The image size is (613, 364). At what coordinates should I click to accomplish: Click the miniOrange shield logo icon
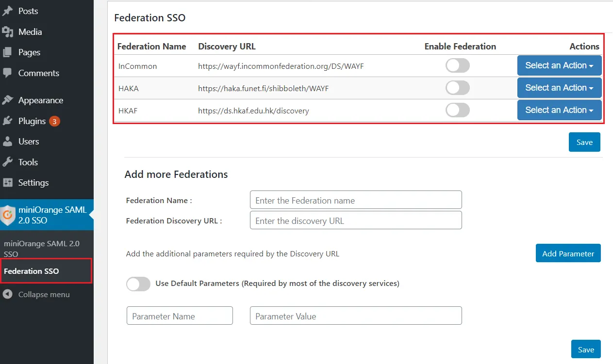pos(7,215)
